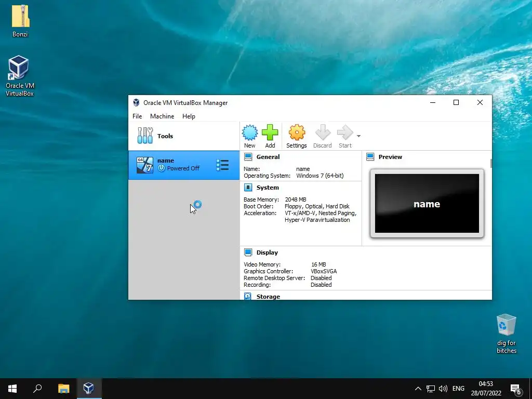Open the Windows Start menu
Screen dimensions: 532x399
click(x=12, y=389)
